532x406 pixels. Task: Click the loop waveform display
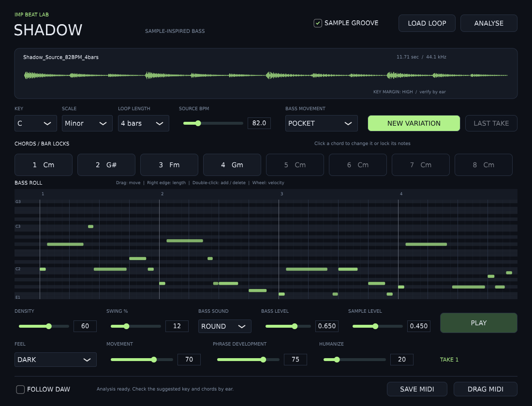point(266,75)
